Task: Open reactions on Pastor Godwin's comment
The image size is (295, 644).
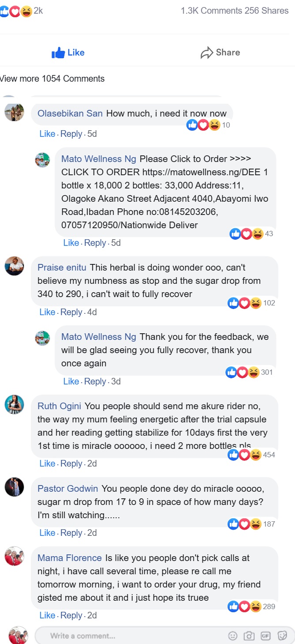Action: [251, 524]
